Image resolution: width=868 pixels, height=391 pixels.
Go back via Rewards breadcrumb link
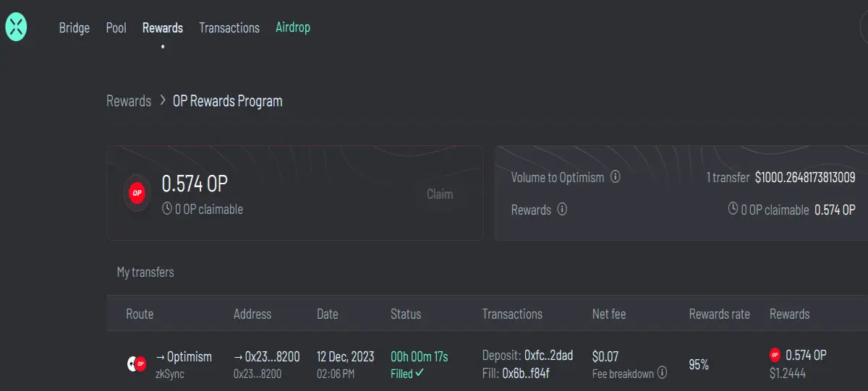point(129,100)
